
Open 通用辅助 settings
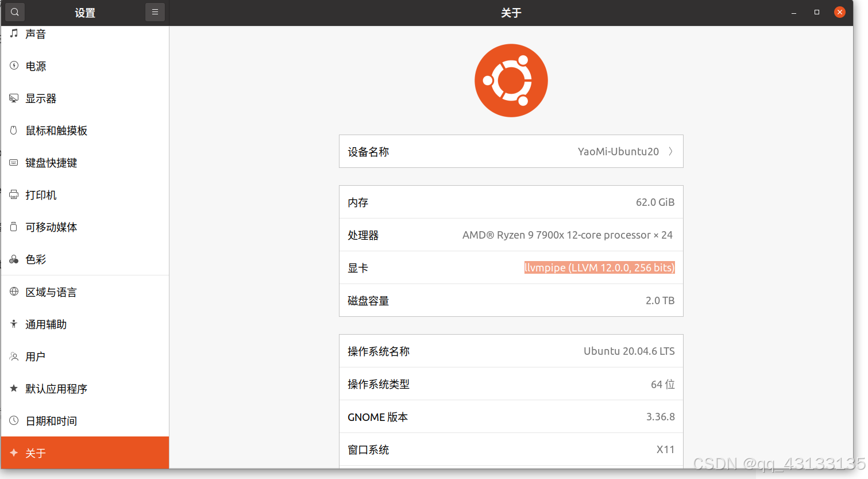click(85, 324)
